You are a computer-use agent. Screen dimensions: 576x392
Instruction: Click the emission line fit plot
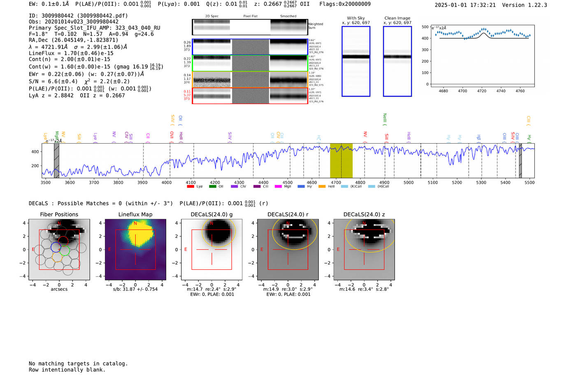tap(482, 56)
